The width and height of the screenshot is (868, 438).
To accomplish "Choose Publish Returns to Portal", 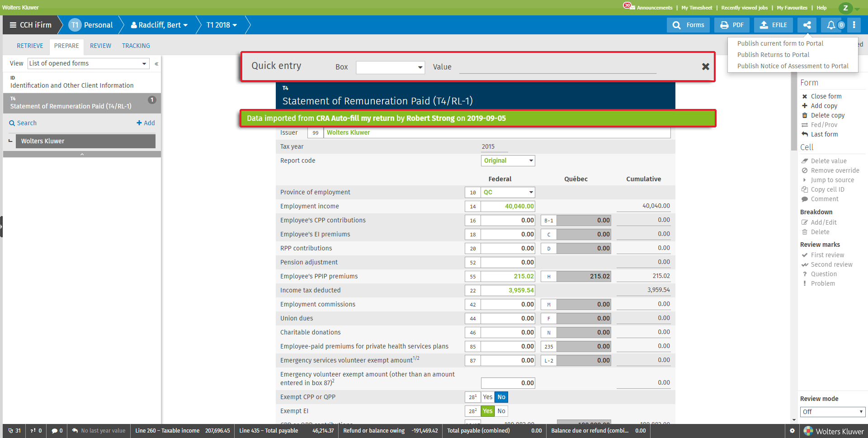I will click(773, 55).
